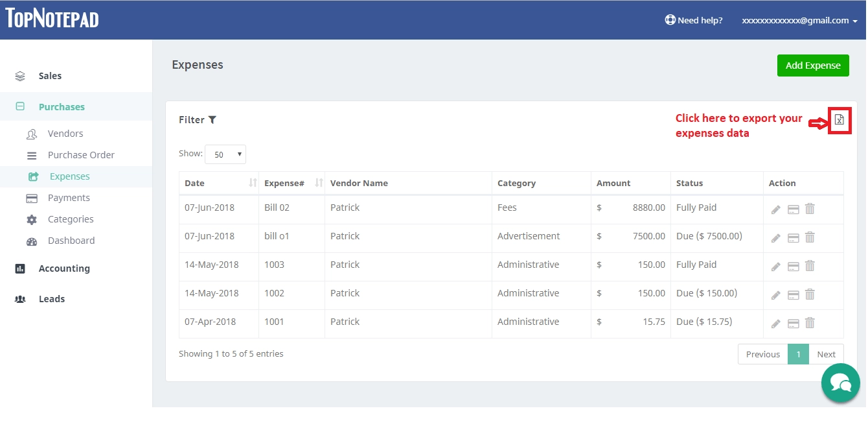Go to Previous page
Viewport: 868px width, 428px height.
763,354
